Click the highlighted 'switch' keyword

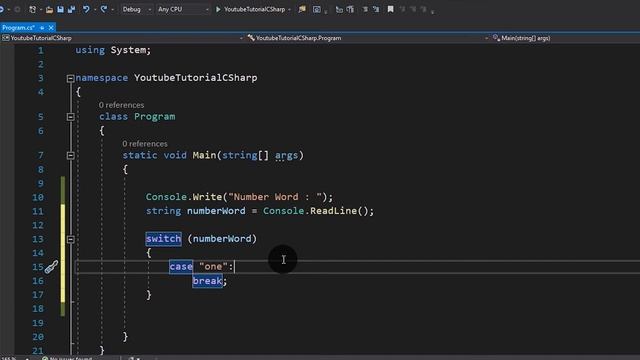pyautogui.click(x=163, y=239)
